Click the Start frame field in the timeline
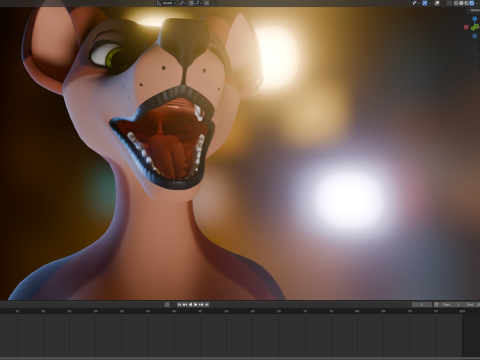 coord(451,304)
